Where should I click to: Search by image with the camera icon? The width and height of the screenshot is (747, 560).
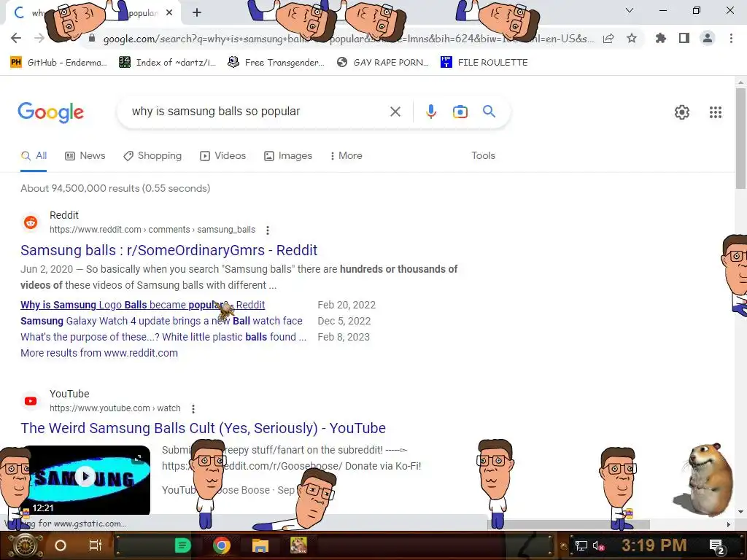click(460, 112)
